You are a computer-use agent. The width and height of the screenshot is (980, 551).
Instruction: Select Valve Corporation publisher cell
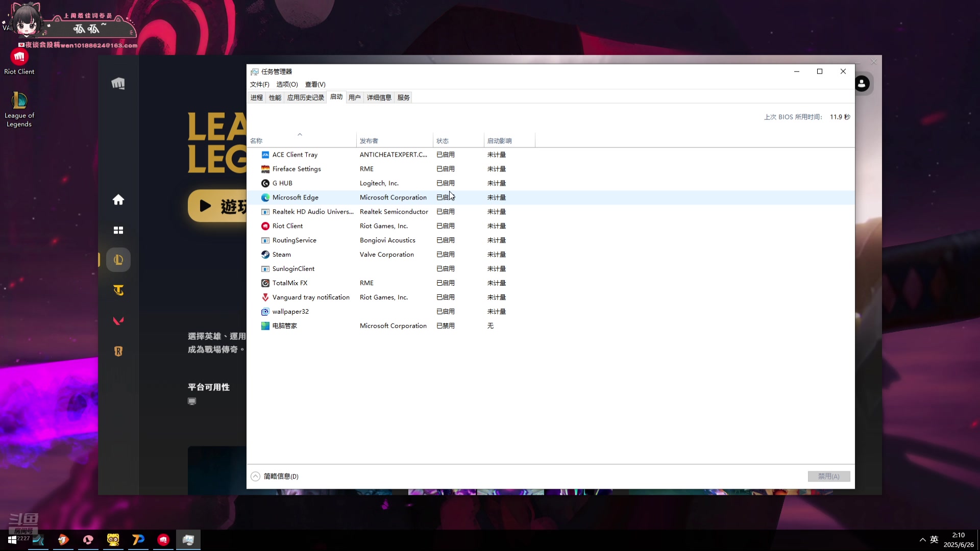point(387,255)
